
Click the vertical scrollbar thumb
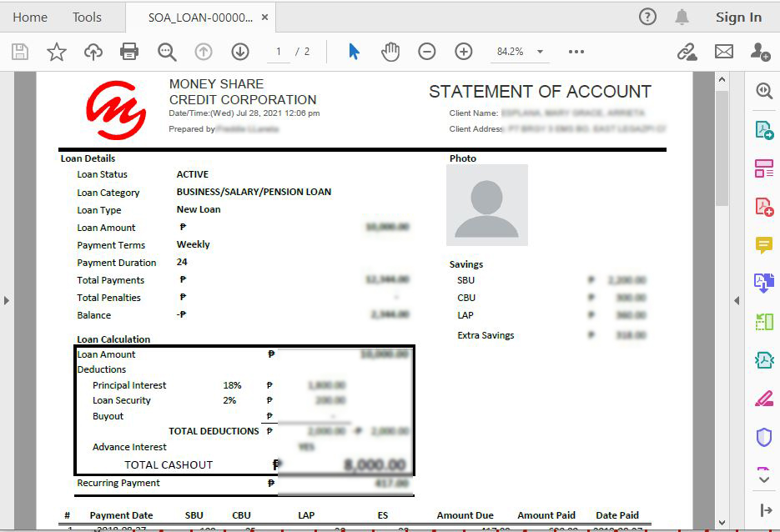[722, 148]
